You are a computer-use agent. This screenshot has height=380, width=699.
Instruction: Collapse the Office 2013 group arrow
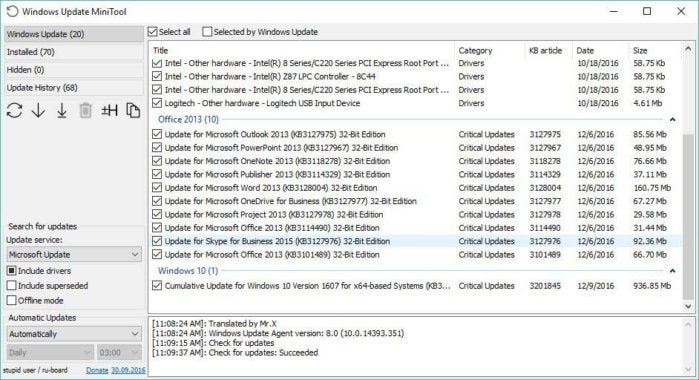672,120
